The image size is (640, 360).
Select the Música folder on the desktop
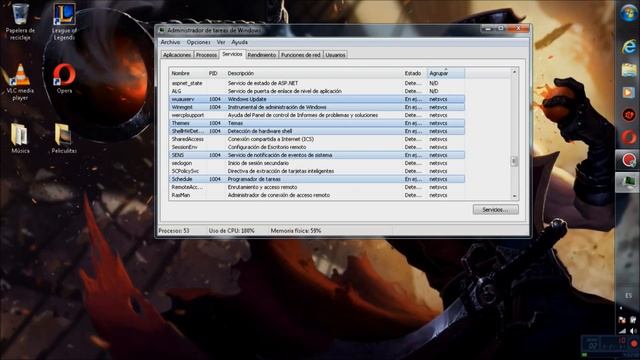pyautogui.click(x=20, y=138)
